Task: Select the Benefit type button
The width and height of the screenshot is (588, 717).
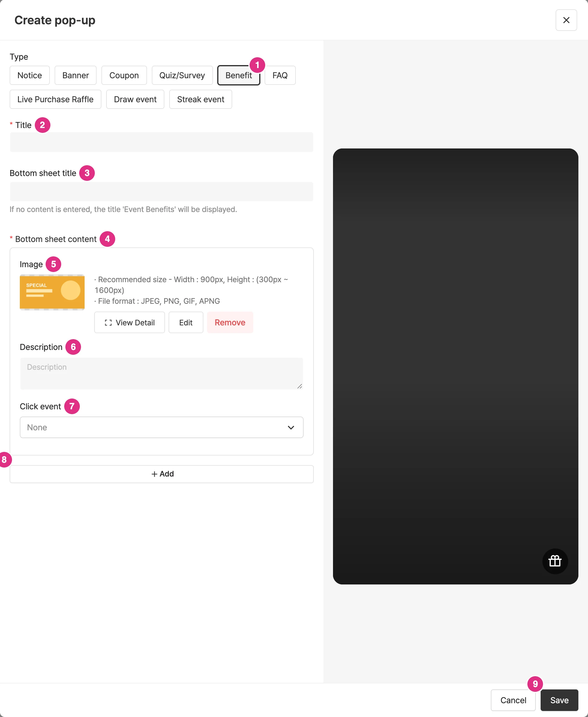Action: point(238,75)
